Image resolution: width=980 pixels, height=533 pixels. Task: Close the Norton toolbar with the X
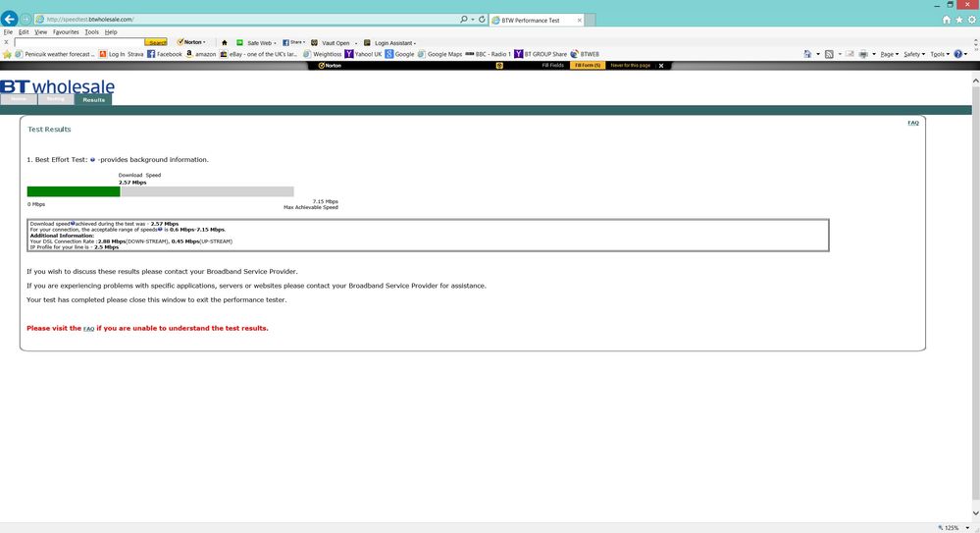tap(660, 66)
